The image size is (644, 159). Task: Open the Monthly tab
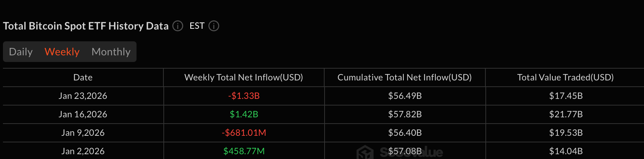(111, 52)
